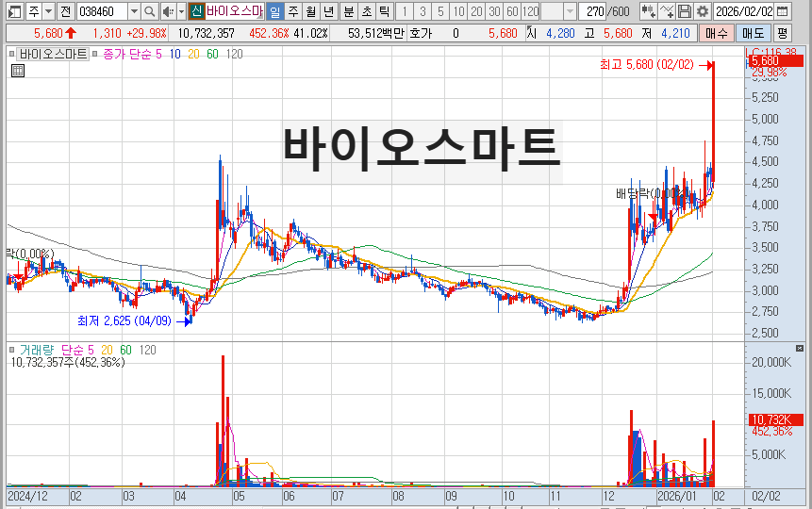Select interval value 5
812x509 pixels.
pyautogui.click(x=440, y=11)
